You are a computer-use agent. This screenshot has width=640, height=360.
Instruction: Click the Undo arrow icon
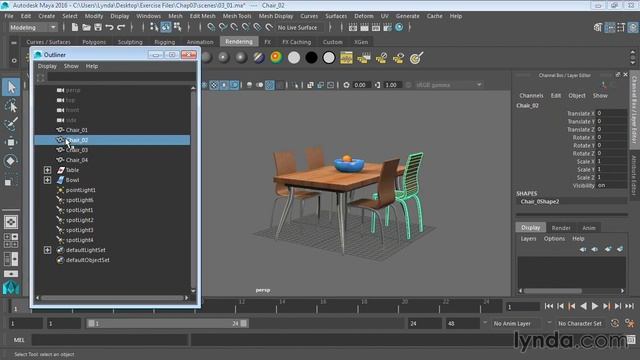pyautogui.click(x=109, y=27)
